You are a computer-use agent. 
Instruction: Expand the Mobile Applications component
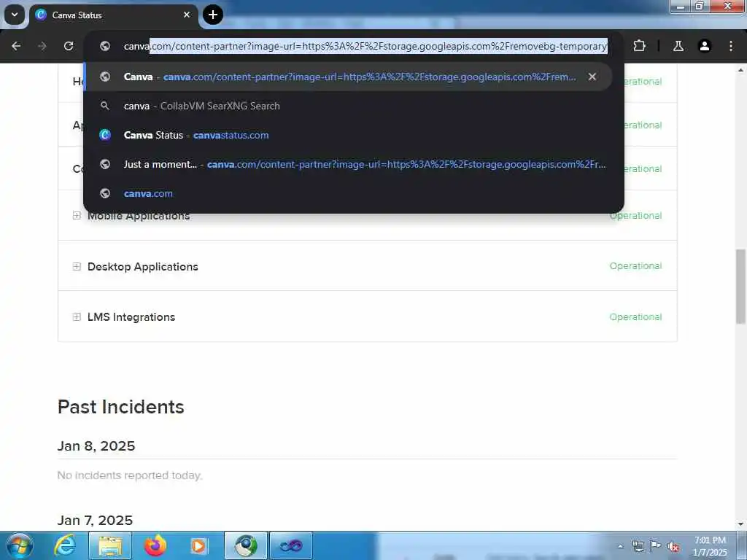coord(77,216)
